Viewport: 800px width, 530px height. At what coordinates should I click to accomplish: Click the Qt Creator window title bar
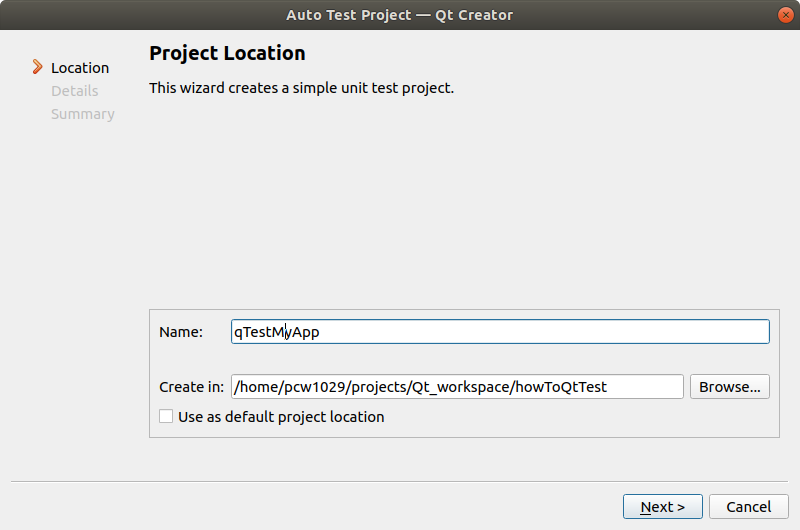[x=400, y=14]
